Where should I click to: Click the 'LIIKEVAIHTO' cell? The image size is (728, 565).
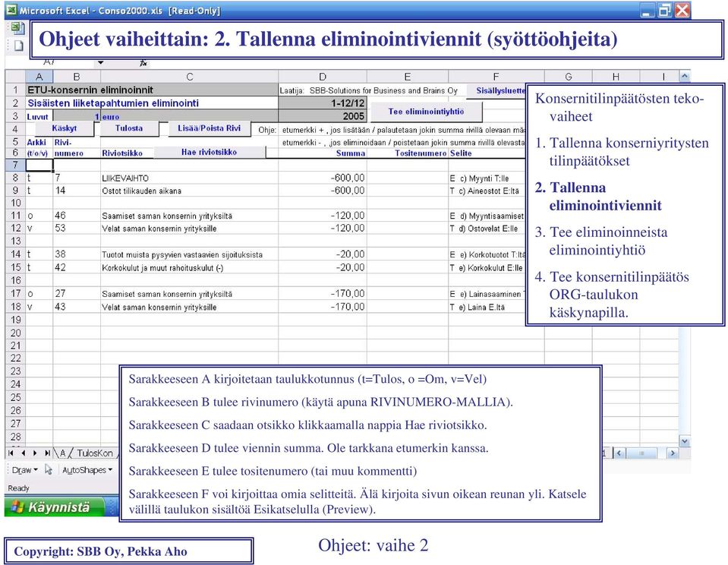[x=190, y=178]
